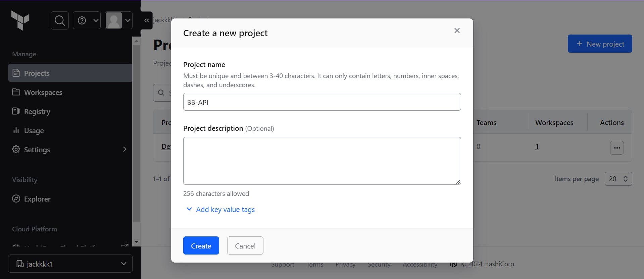Click the Teams column header
This screenshot has width=644, height=279.
486,122
